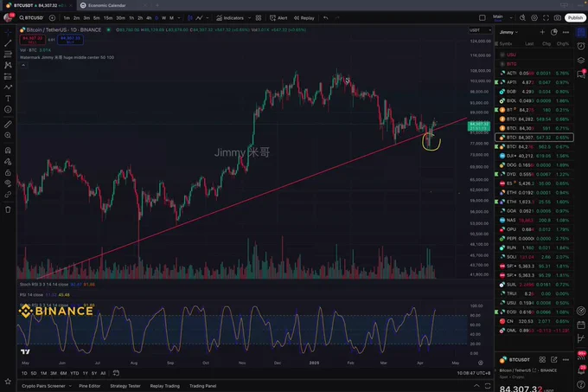Open the Strategy Tester tab
Viewport: 588px width, 392px height.
(x=125, y=386)
